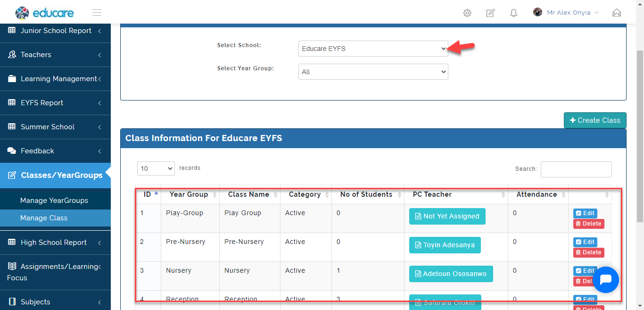Click the Create Class button
This screenshot has width=644, height=310.
(x=595, y=120)
